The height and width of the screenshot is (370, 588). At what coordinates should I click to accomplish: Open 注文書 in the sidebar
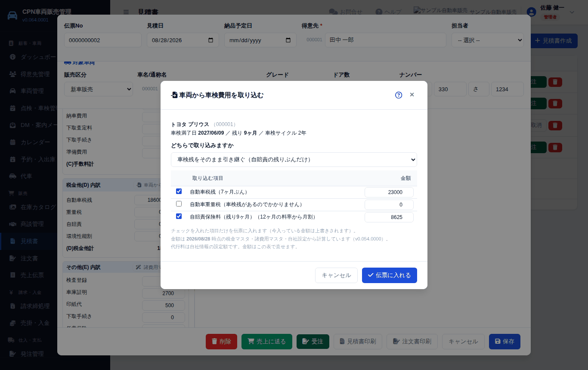29,259
